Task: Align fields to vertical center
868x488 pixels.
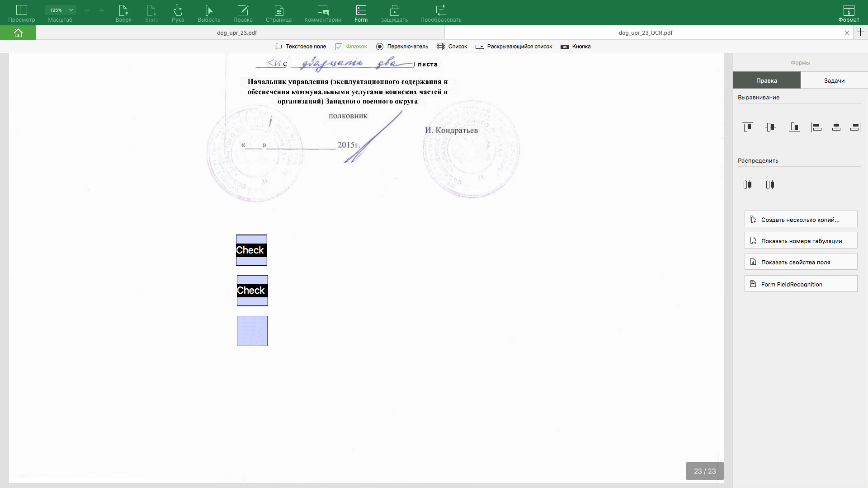Action: coord(771,127)
